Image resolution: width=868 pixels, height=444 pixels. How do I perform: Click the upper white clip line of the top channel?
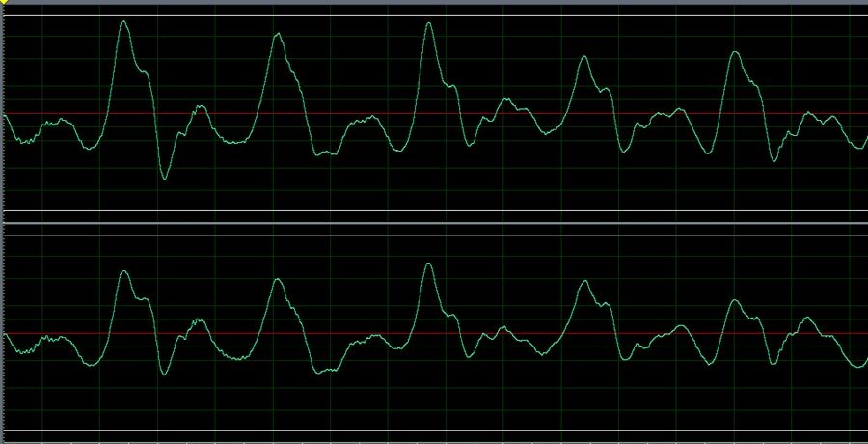point(434,15)
